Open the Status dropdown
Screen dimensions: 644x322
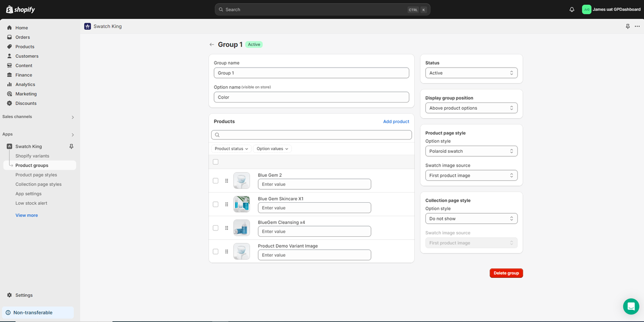[471, 73]
